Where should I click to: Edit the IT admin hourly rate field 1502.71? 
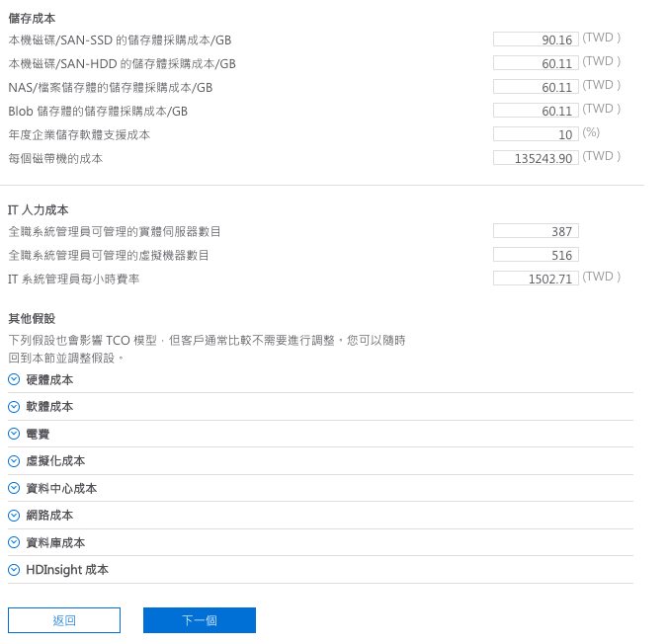click(x=536, y=279)
